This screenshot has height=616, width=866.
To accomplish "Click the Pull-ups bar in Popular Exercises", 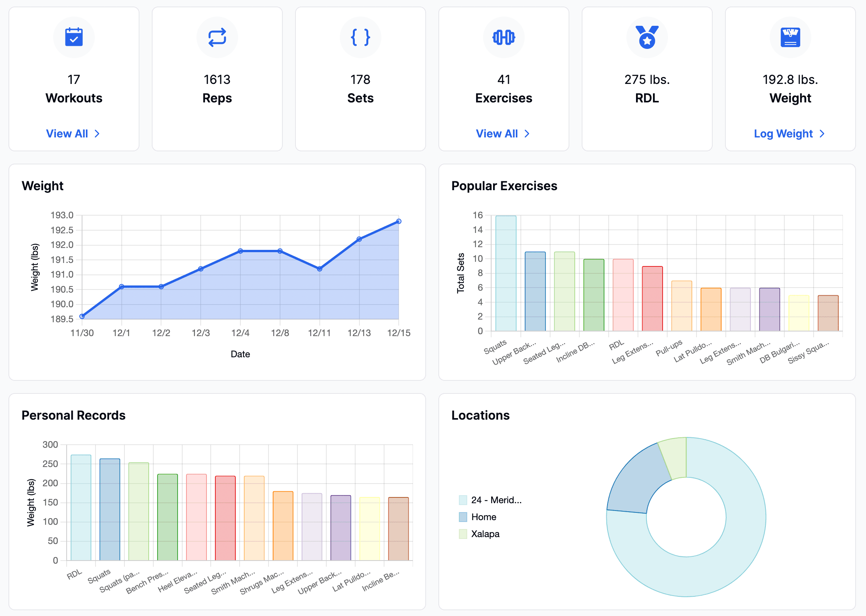I will pyautogui.click(x=681, y=306).
